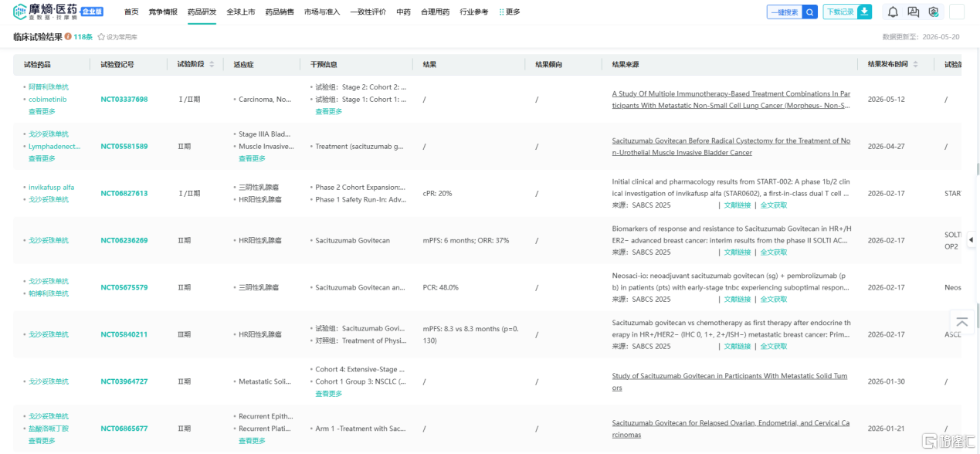The image size is (980, 454).
Task: Open the translation chat icon
Action: pos(914,12)
